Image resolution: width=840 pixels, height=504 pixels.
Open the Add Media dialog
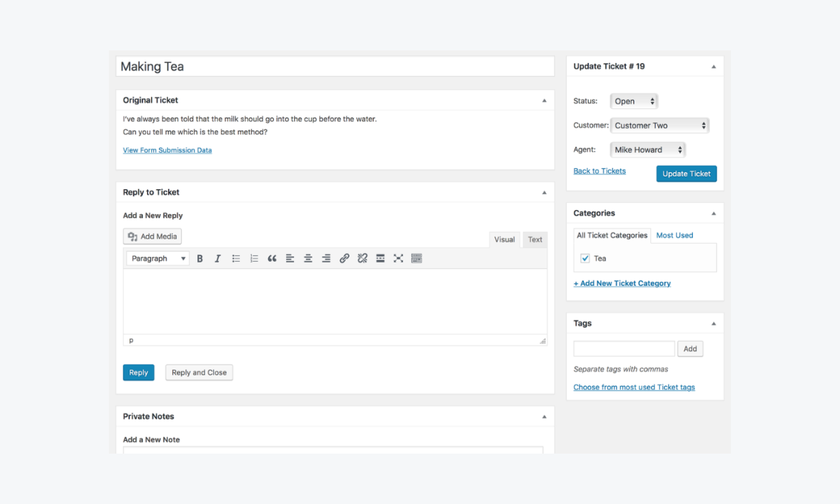coord(152,236)
